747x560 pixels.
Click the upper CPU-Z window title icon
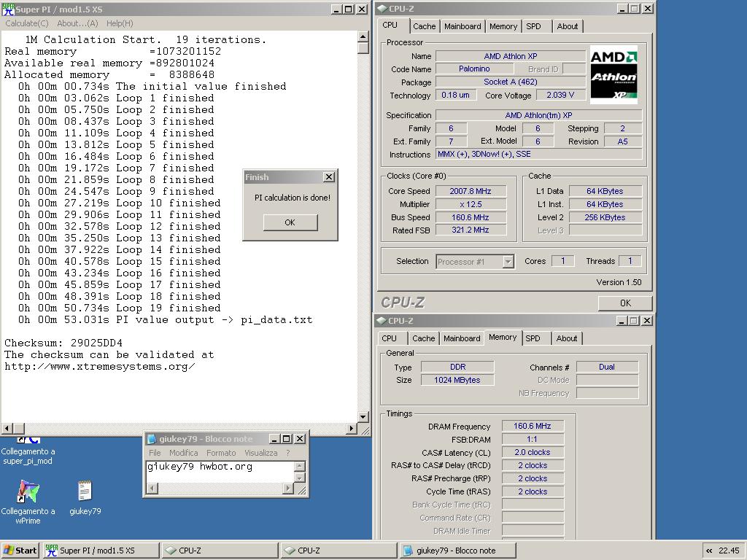coord(382,9)
